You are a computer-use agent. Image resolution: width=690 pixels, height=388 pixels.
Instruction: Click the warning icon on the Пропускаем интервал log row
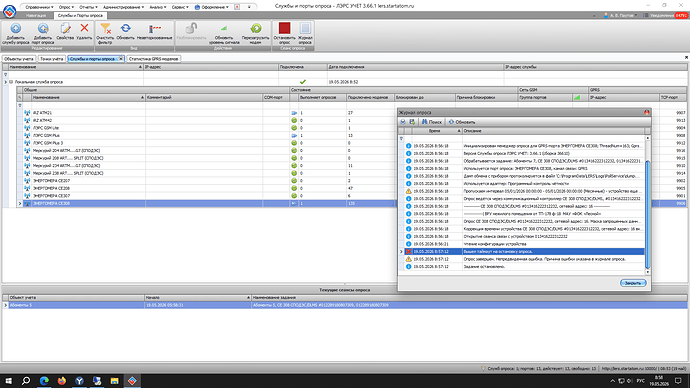408,191
